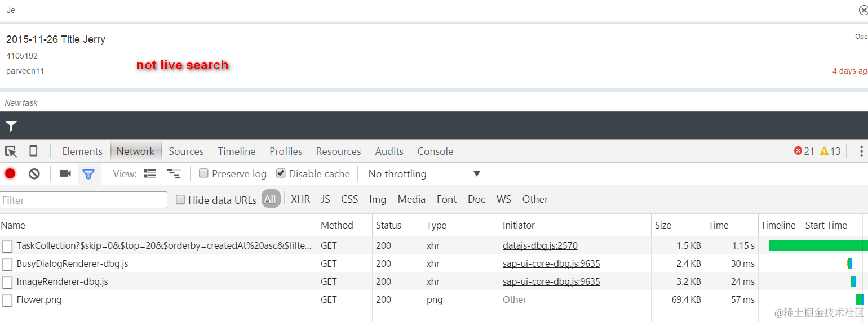Clear the network log icon
The height and width of the screenshot is (322, 868).
click(x=34, y=173)
